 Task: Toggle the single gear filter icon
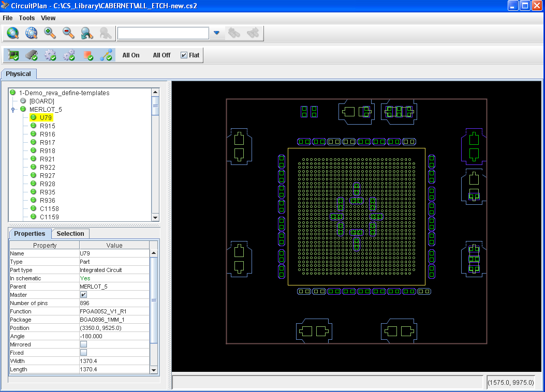50,55
